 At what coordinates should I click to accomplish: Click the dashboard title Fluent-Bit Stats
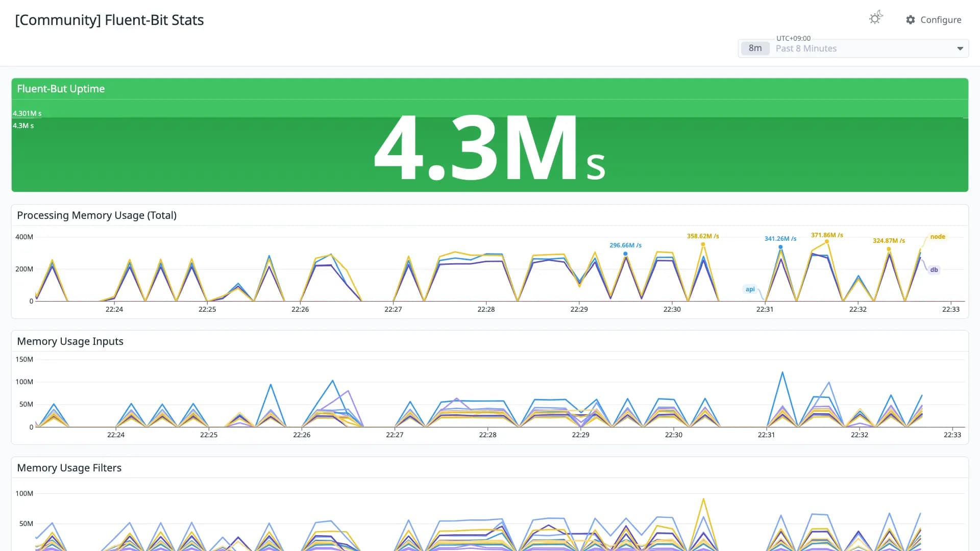coord(109,20)
